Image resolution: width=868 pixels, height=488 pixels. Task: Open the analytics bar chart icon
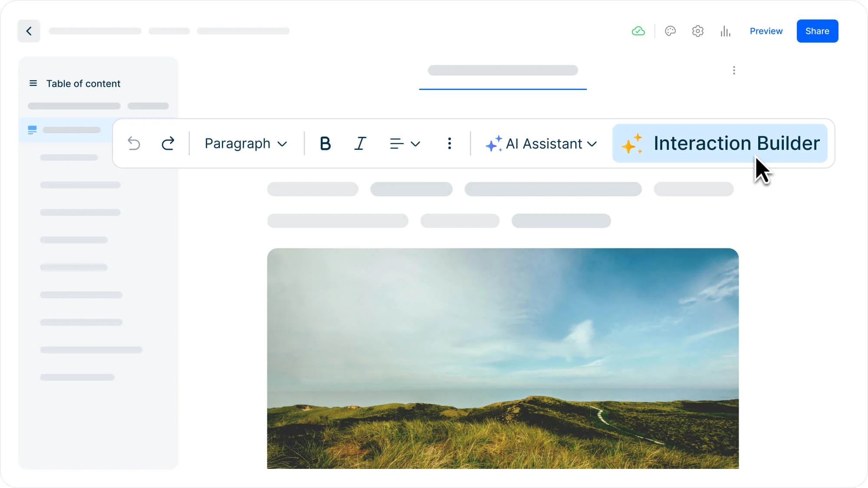click(725, 31)
